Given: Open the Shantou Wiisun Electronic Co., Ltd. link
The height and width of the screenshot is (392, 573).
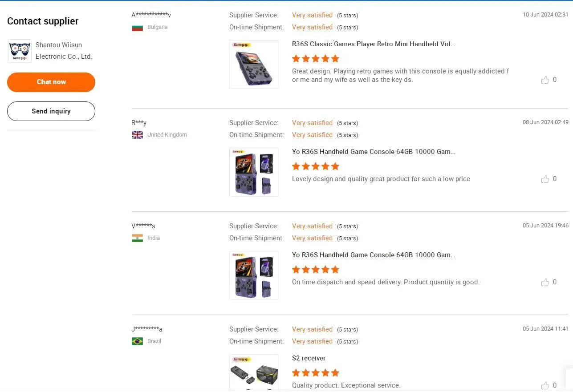Looking at the screenshot, I should (x=64, y=51).
